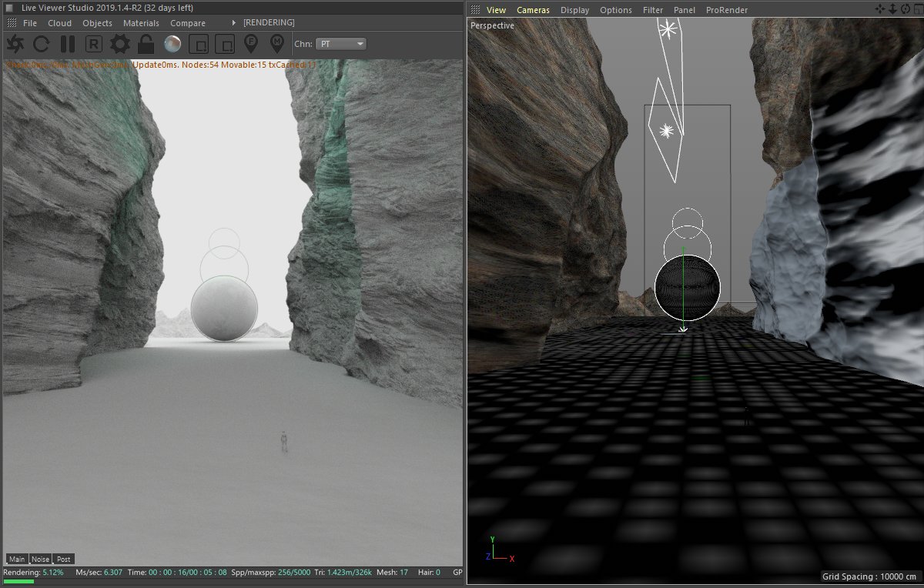The image size is (924, 588).
Task: Toggle the clay mode sphere icon
Action: [x=172, y=44]
